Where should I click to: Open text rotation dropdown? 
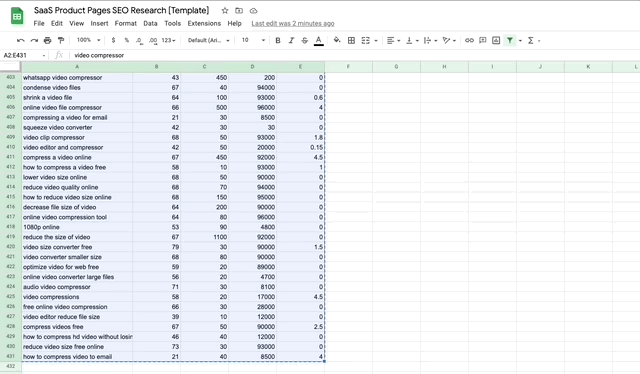(x=449, y=40)
